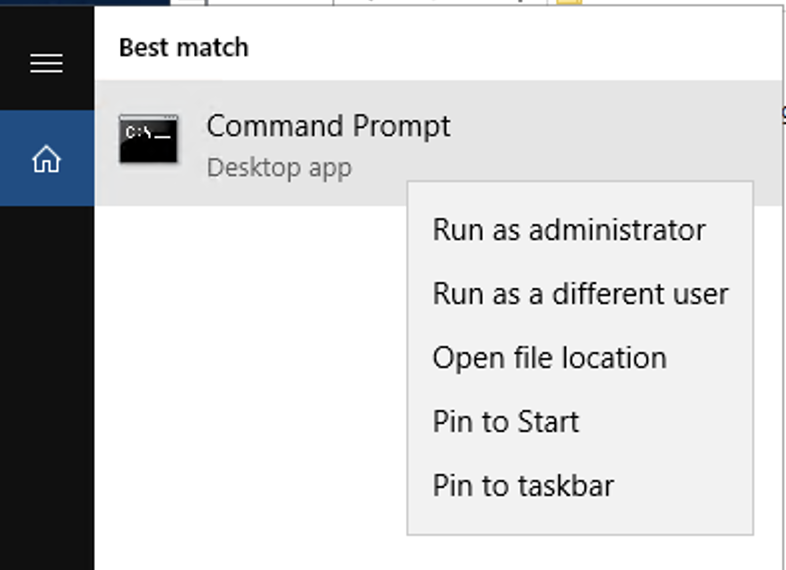Screen dimensions: 786x570
Task: Click the "Desktop app" subtitle text
Action: tap(279, 167)
